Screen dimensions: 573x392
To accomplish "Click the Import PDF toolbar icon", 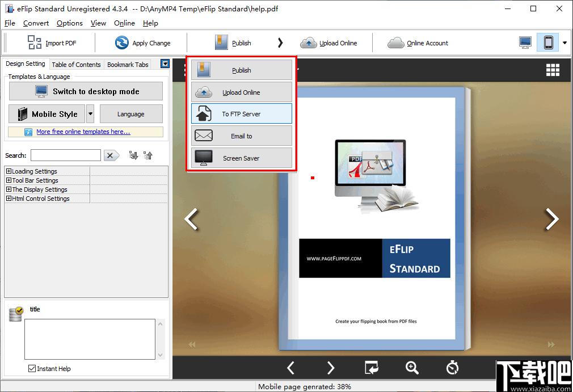I will coord(35,43).
